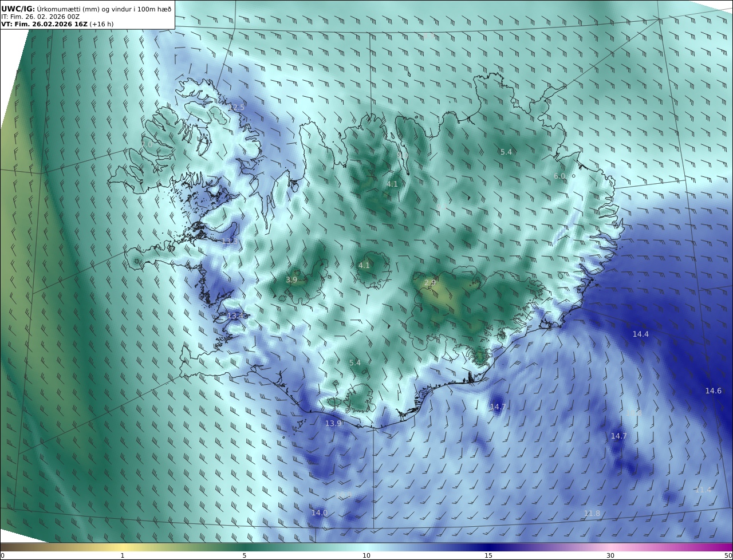This screenshot has width=733, height=560.
Task: Click the colorbar tick labeled 50
Action: [x=728, y=555]
